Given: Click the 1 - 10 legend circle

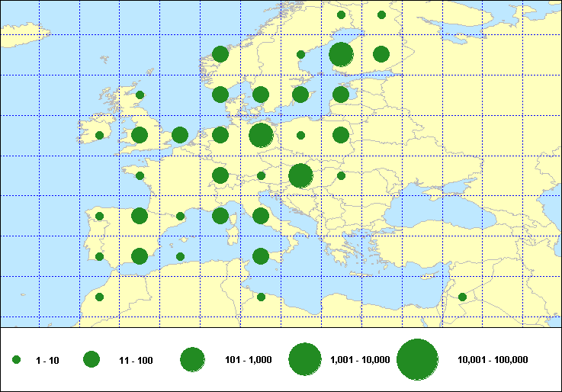Looking at the screenshot, I should (17, 360).
